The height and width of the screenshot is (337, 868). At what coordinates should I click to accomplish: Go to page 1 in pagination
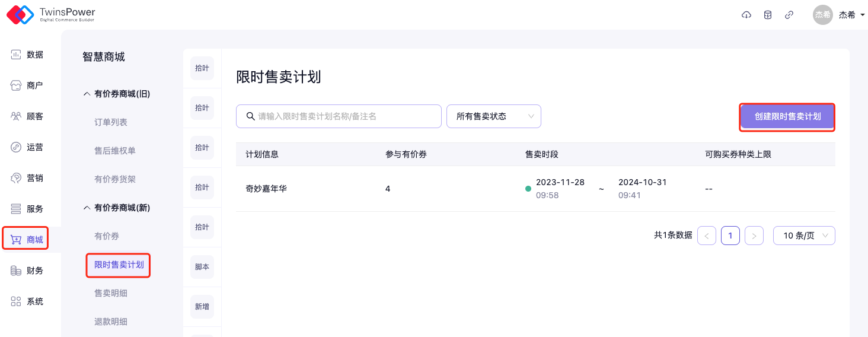pyautogui.click(x=730, y=236)
